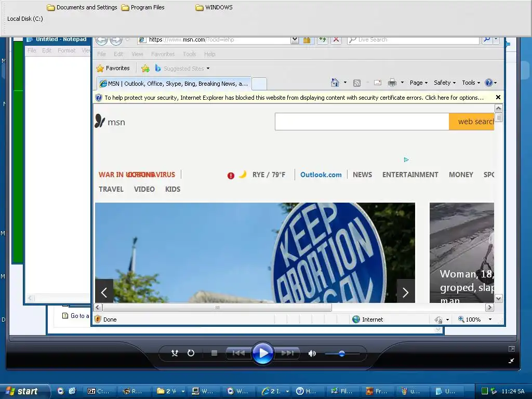Click the TRAVEL navigation link

111,189
